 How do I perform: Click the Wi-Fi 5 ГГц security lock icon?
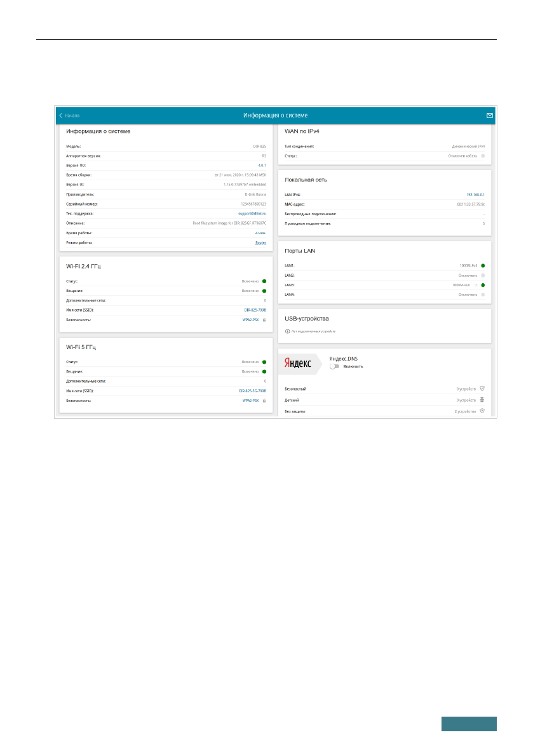(x=264, y=401)
